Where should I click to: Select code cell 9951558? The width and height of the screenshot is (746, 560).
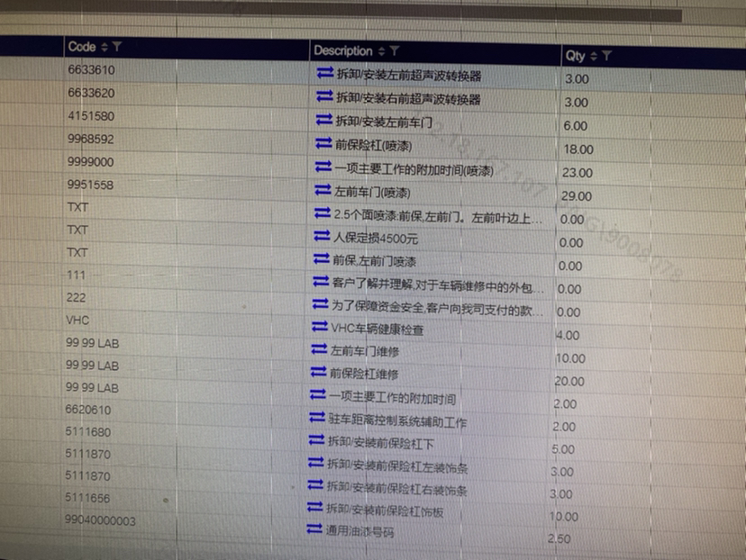[90, 185]
